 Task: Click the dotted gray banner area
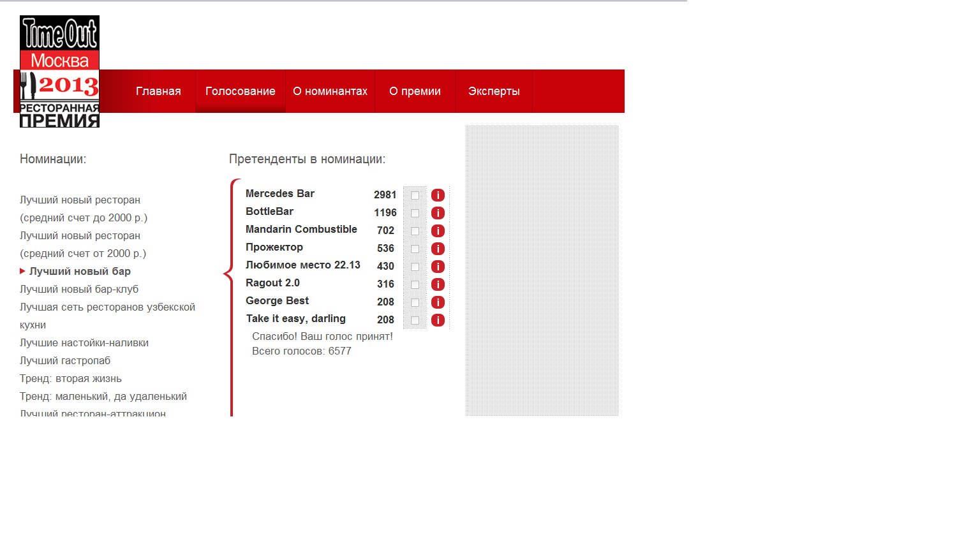tap(542, 270)
